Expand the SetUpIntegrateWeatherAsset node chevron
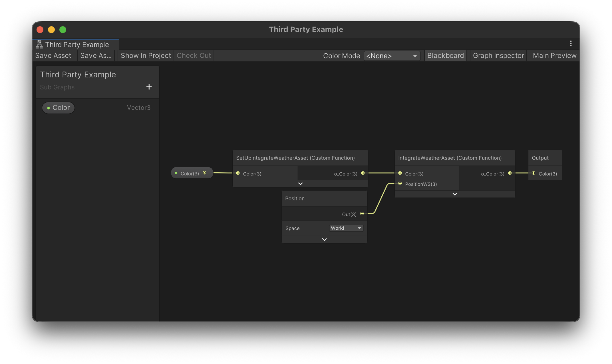This screenshot has height=364, width=612. click(x=300, y=184)
